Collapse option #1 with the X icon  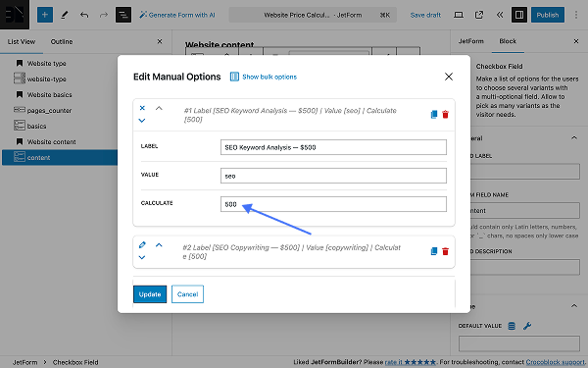[142, 108]
